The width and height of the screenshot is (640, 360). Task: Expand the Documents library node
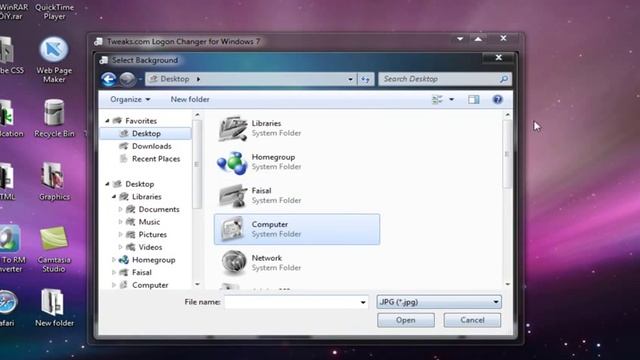point(120,209)
